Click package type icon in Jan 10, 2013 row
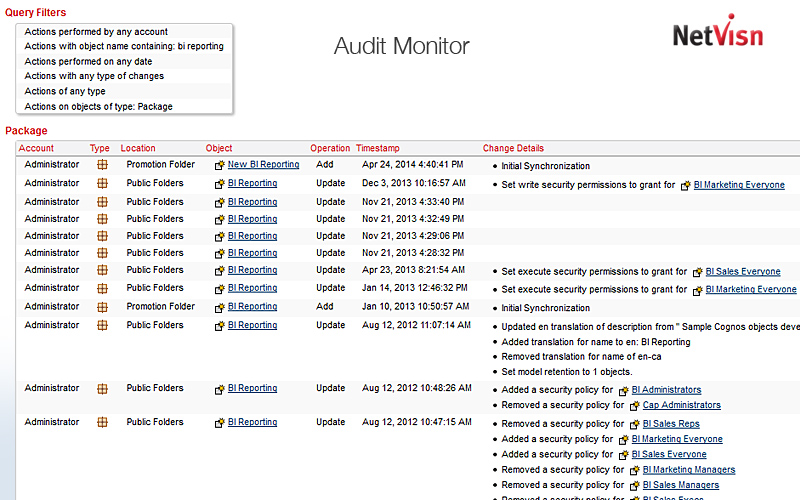This screenshot has height=500, width=800. [102, 307]
